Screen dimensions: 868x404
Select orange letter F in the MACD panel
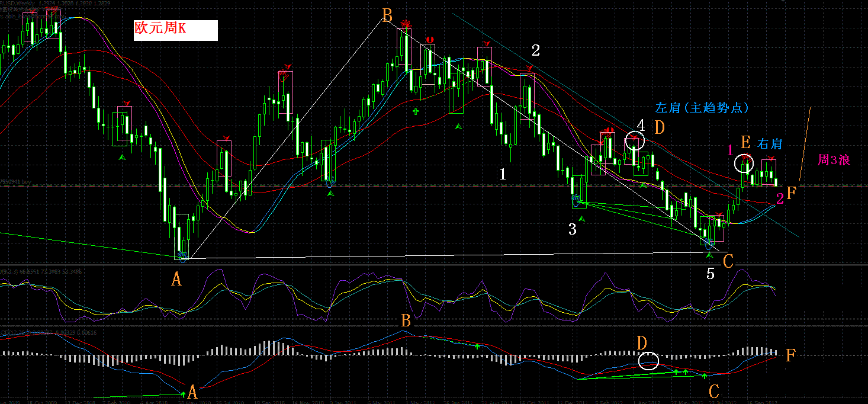[x=790, y=355]
